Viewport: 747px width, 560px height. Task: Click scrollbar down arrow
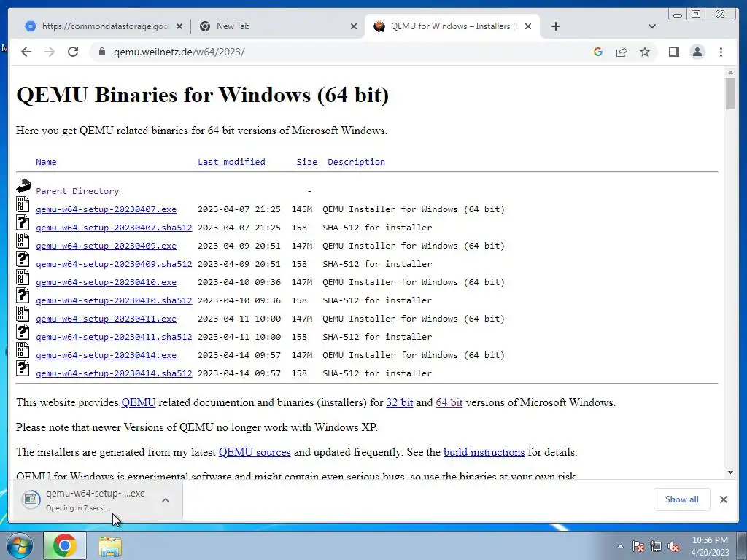pyautogui.click(x=730, y=472)
